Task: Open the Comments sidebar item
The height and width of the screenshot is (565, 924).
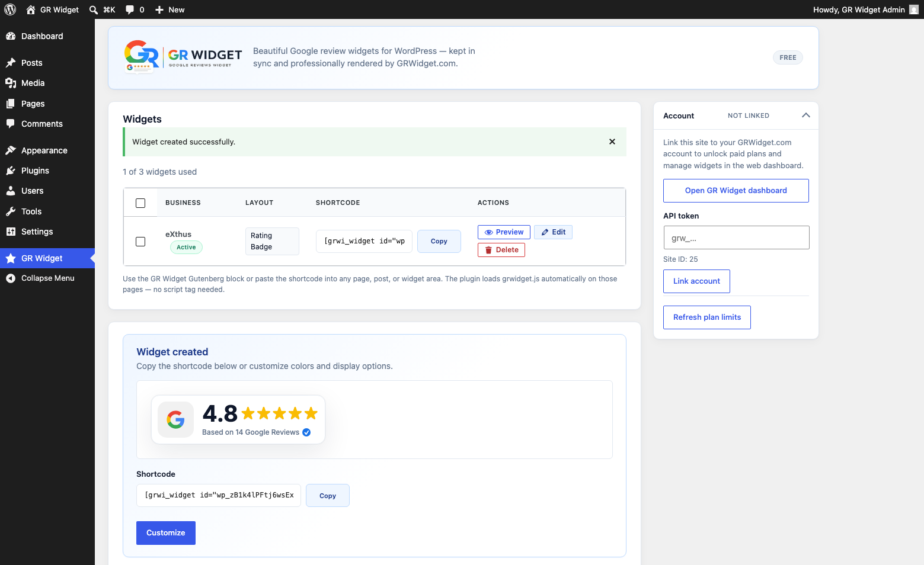Action: [47, 124]
